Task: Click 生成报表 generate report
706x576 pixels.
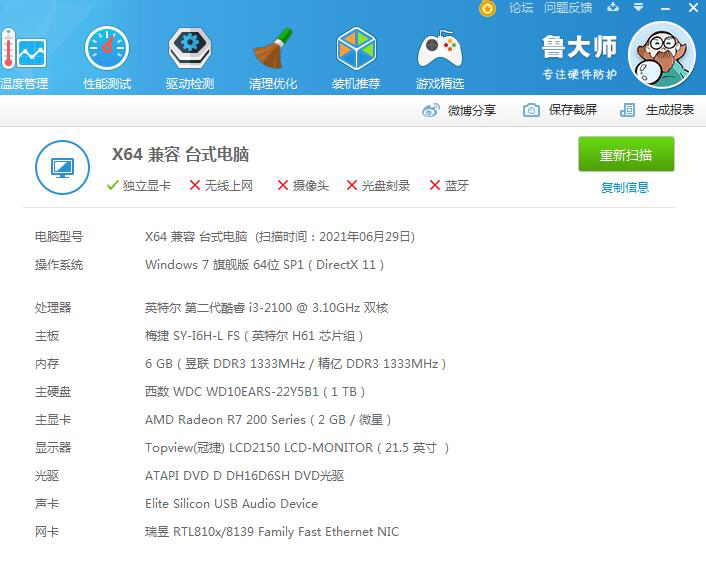Action: point(670,110)
